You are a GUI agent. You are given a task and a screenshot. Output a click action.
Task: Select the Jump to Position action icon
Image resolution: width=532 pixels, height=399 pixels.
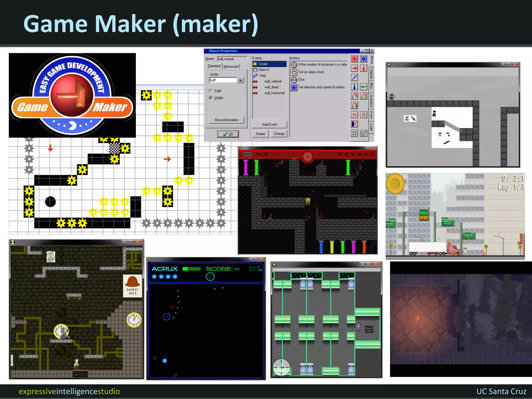tap(354, 96)
